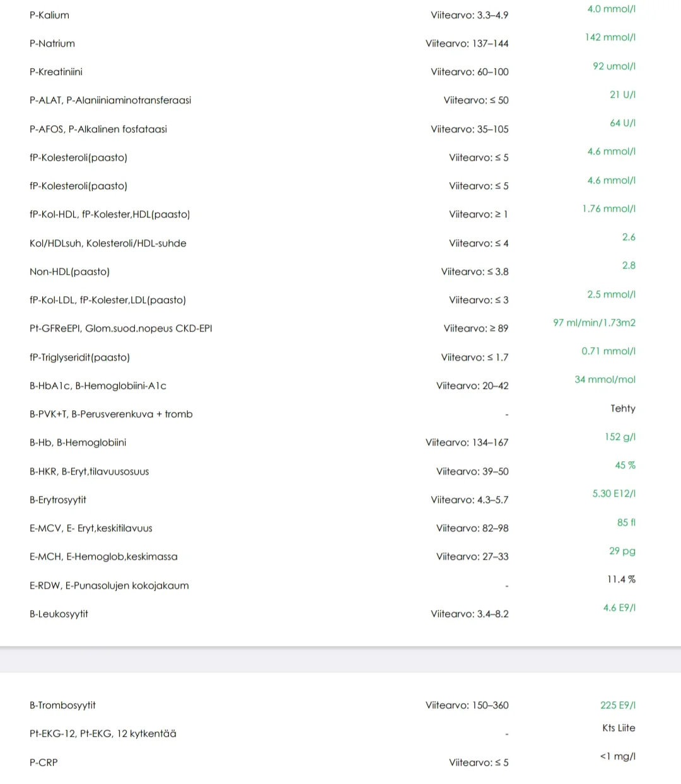Click the Kol/HDLsuh ratio value 2.6
This screenshot has width=681, height=784.
(x=629, y=237)
